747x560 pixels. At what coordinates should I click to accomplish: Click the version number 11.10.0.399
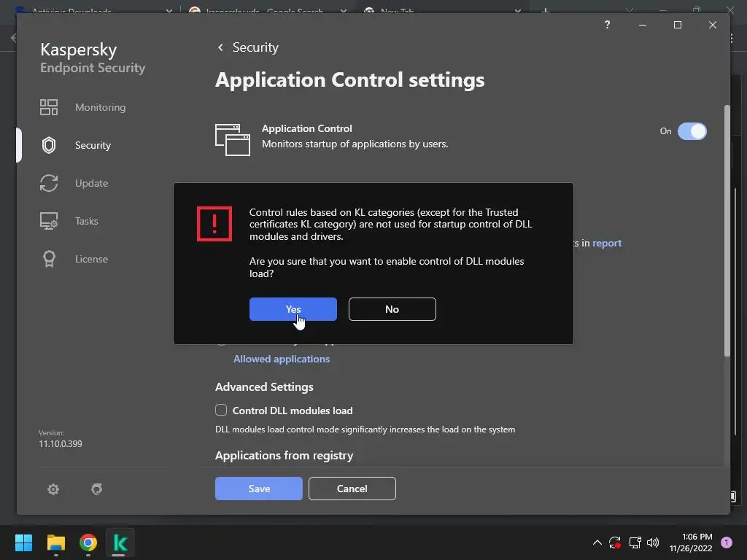point(61,444)
